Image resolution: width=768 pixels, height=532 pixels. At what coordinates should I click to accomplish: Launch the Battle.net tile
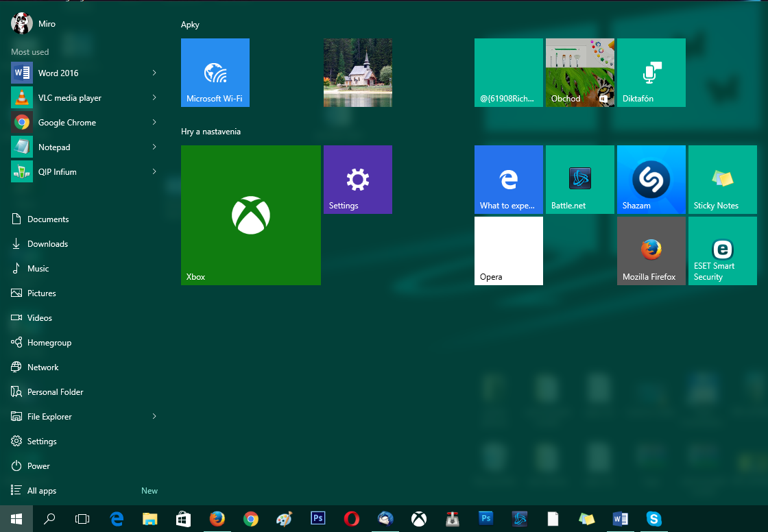[580, 180]
